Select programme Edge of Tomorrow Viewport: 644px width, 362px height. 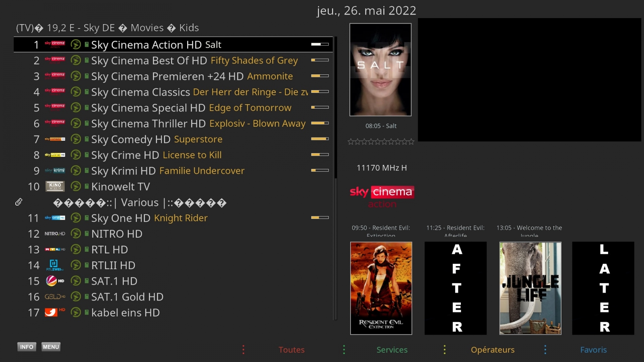pos(250,108)
